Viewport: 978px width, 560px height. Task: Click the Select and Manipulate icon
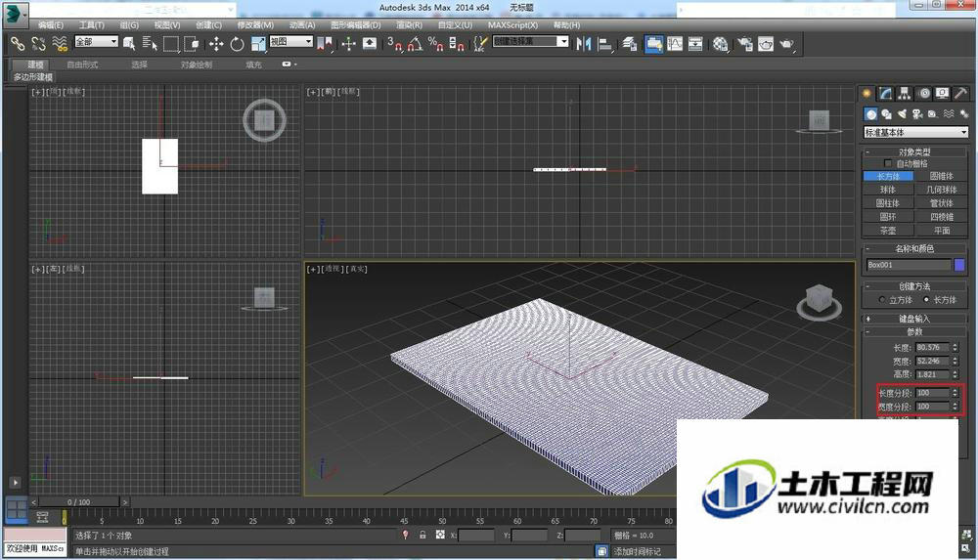click(349, 44)
